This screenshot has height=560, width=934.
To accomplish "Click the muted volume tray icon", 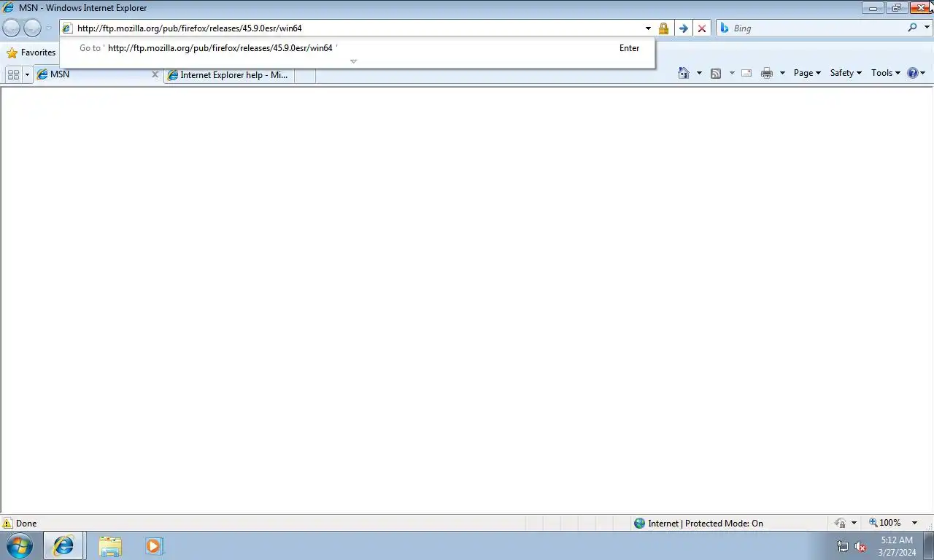I will click(x=860, y=546).
